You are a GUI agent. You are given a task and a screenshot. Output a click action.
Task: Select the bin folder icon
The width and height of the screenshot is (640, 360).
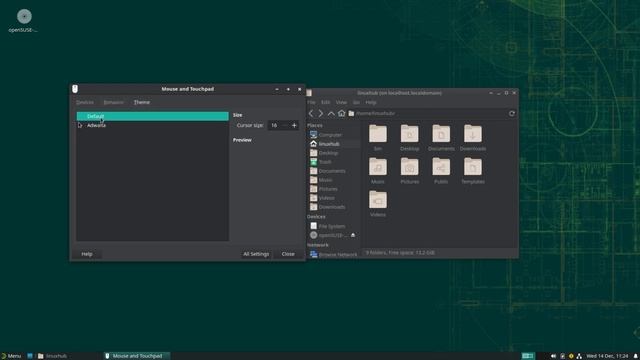[x=378, y=134]
